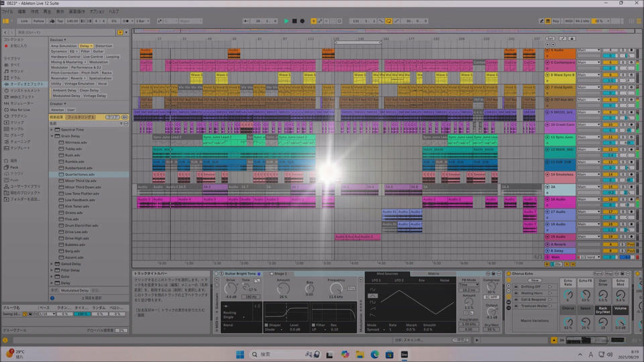
Task: Toggle the Follow playback button
Action: click(39, 21)
